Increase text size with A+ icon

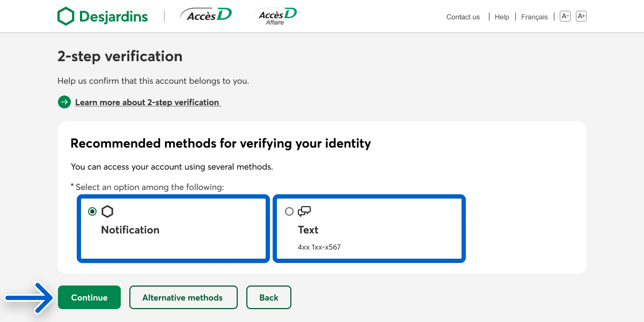click(x=581, y=16)
